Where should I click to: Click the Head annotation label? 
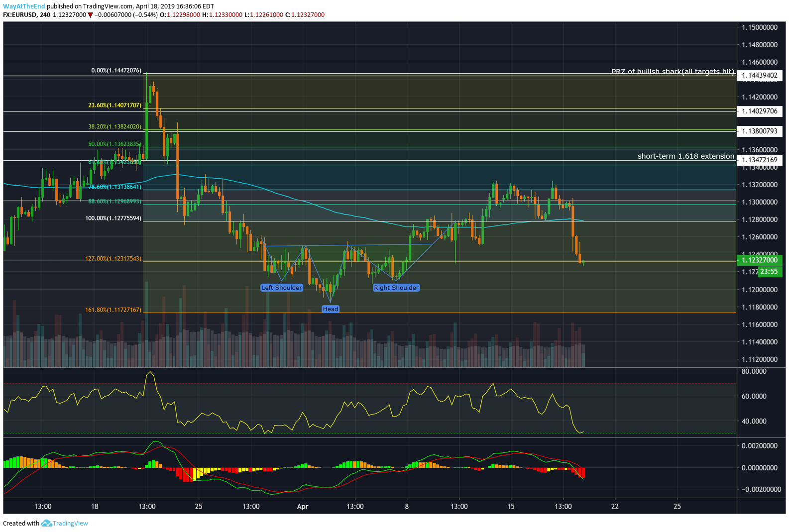(x=331, y=309)
